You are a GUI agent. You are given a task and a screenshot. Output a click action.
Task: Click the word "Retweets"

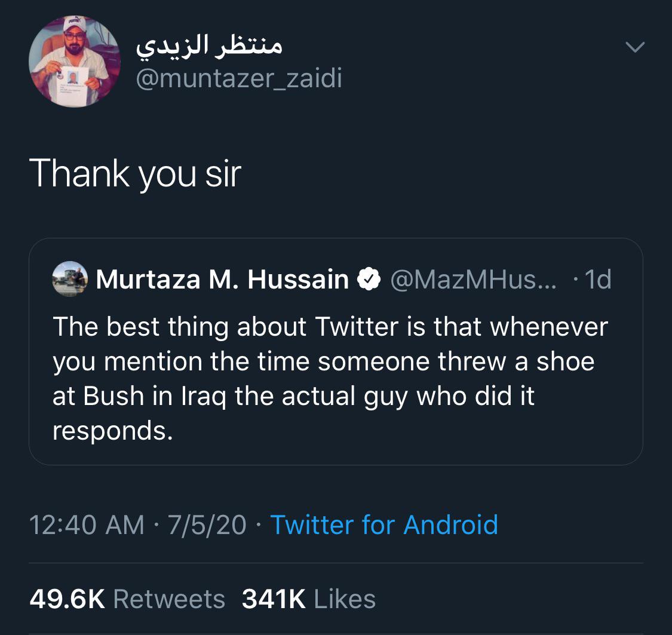[169, 599]
